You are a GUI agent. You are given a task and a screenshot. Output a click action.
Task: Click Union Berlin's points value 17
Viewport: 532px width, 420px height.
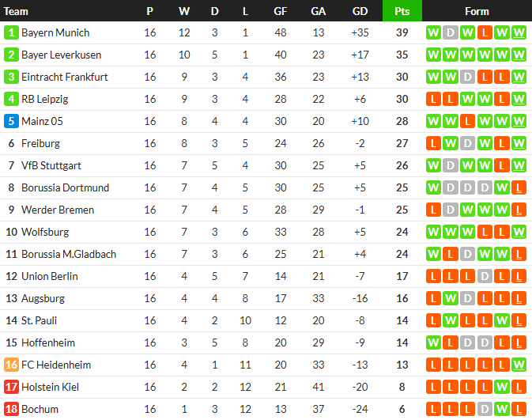click(x=402, y=276)
